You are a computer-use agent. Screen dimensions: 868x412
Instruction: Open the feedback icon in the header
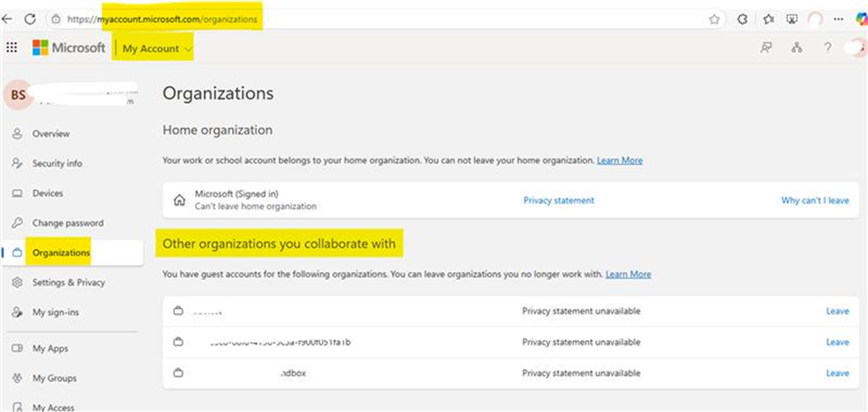(x=766, y=48)
